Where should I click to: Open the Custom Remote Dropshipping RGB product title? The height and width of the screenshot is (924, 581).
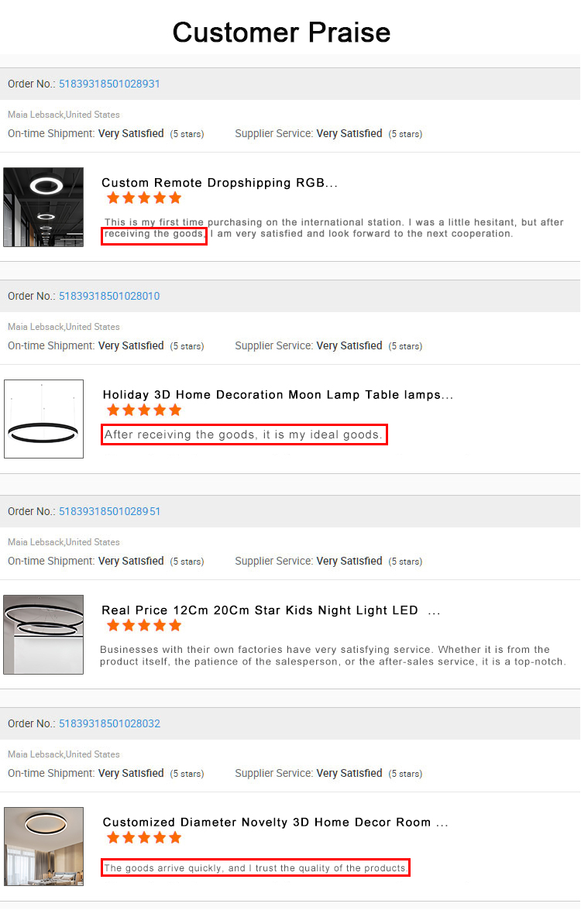click(220, 183)
